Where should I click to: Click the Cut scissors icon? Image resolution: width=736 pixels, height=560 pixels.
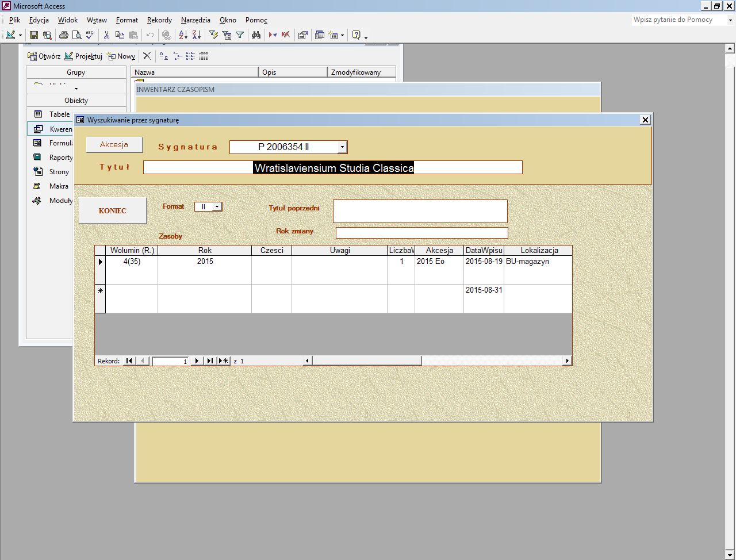click(x=106, y=35)
